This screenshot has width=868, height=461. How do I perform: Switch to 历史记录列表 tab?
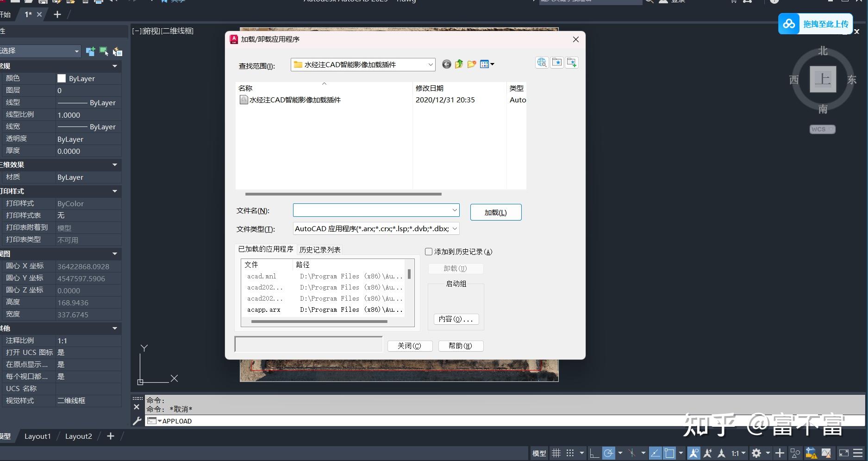[320, 250]
